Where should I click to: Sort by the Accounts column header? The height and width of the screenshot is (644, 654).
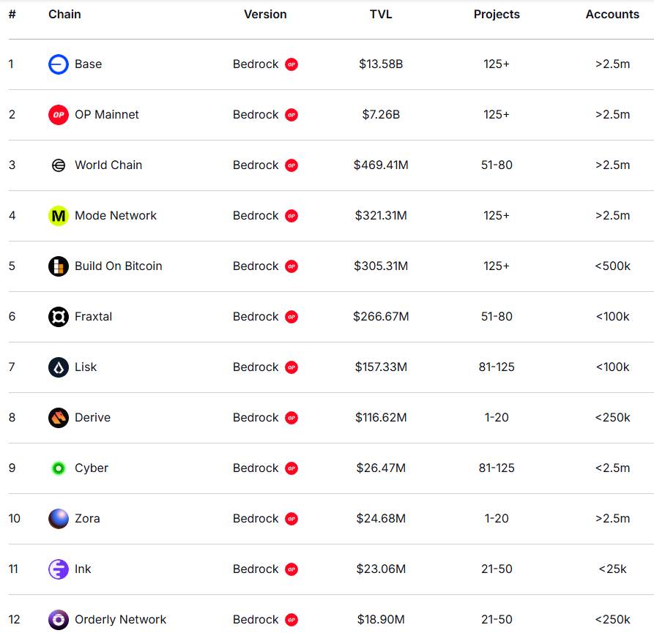(x=612, y=14)
